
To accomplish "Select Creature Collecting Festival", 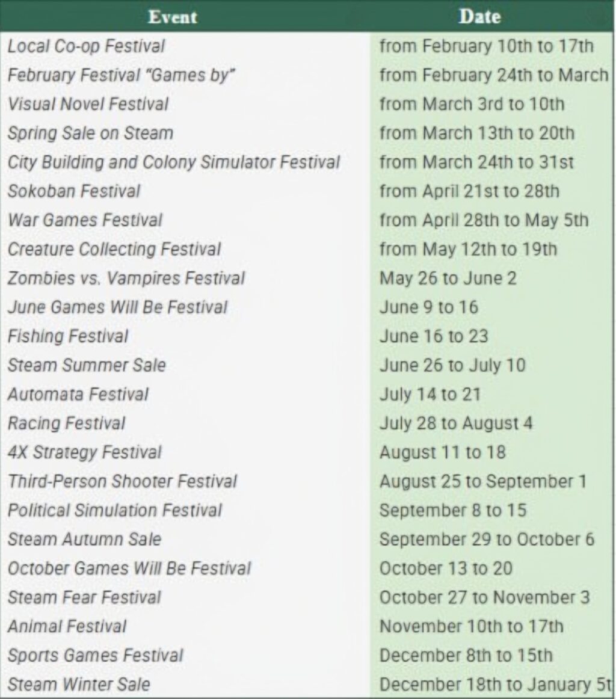I will coord(114,249).
